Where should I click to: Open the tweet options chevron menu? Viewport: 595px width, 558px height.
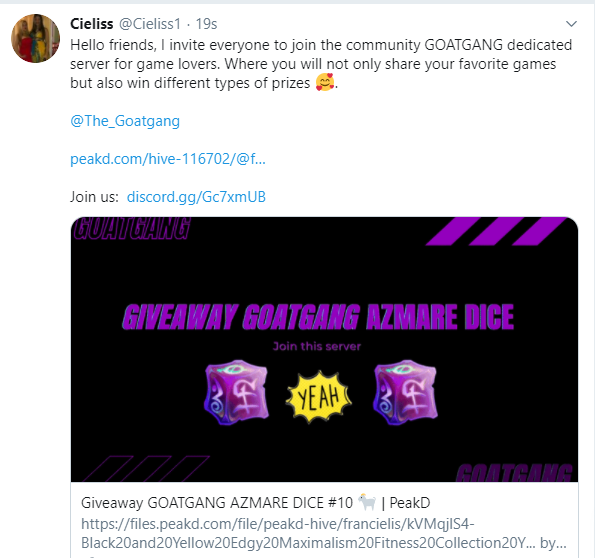(571, 24)
